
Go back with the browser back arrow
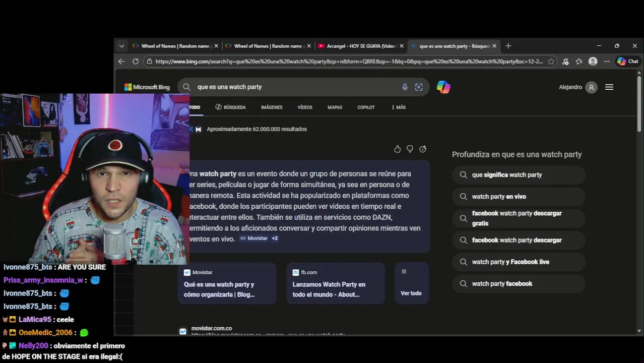[x=121, y=62]
